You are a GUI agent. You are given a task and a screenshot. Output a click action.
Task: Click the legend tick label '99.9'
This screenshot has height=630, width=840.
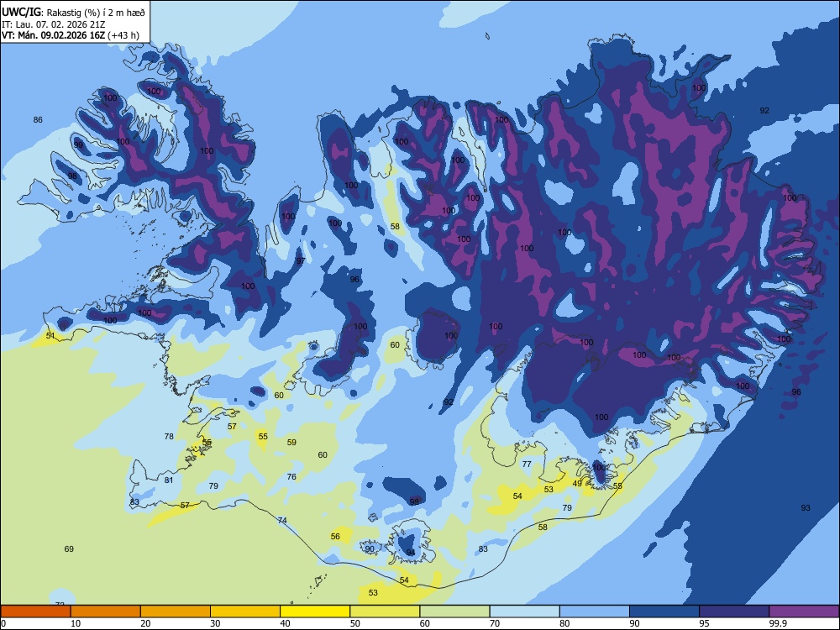[x=777, y=623]
